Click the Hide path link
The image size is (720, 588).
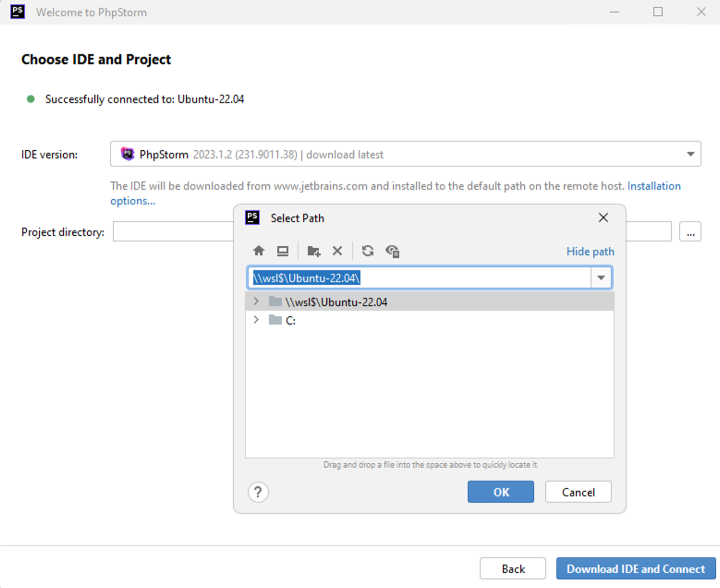point(590,251)
